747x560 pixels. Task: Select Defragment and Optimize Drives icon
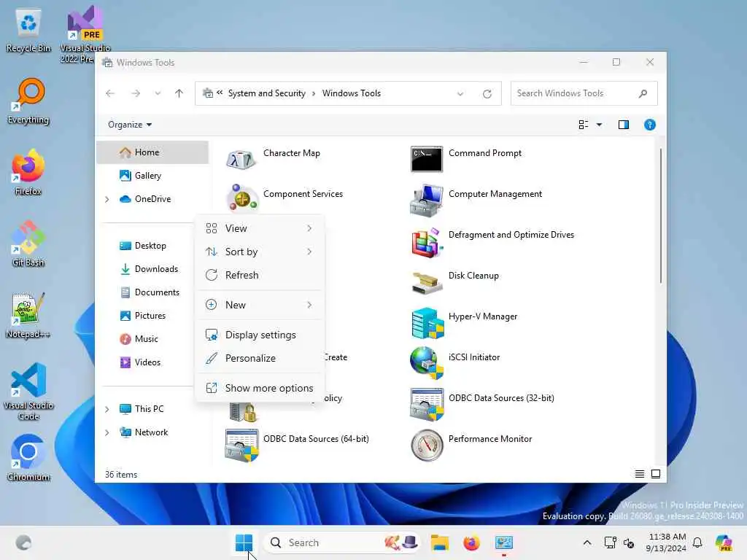427,242
